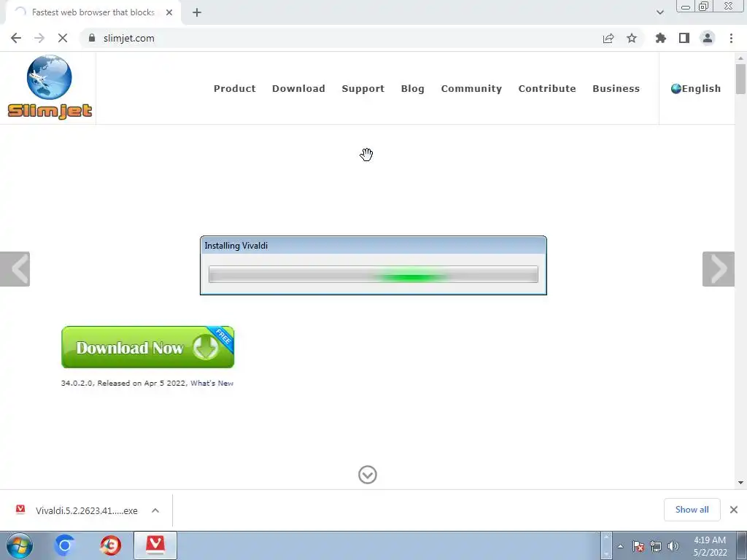Open a new tab with plus button
This screenshot has width=747, height=560.
(197, 12)
